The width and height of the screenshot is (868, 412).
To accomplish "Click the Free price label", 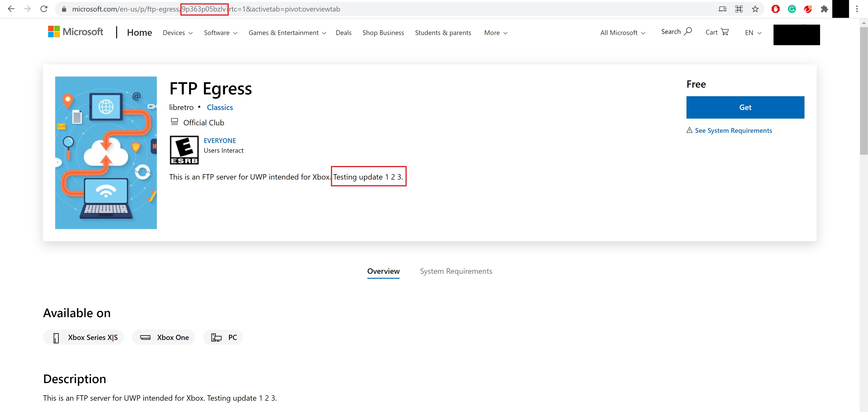I will (696, 84).
